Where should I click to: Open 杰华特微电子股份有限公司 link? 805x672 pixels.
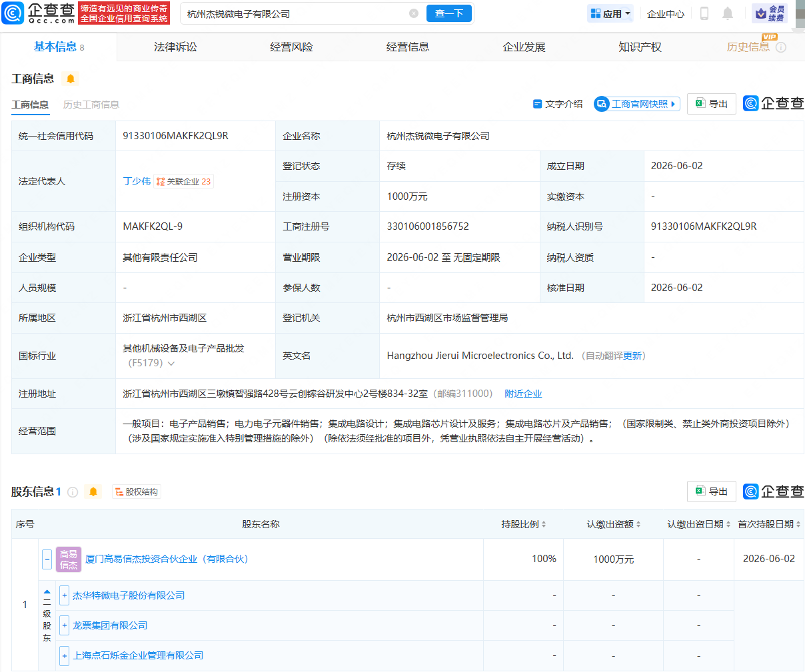point(129,595)
